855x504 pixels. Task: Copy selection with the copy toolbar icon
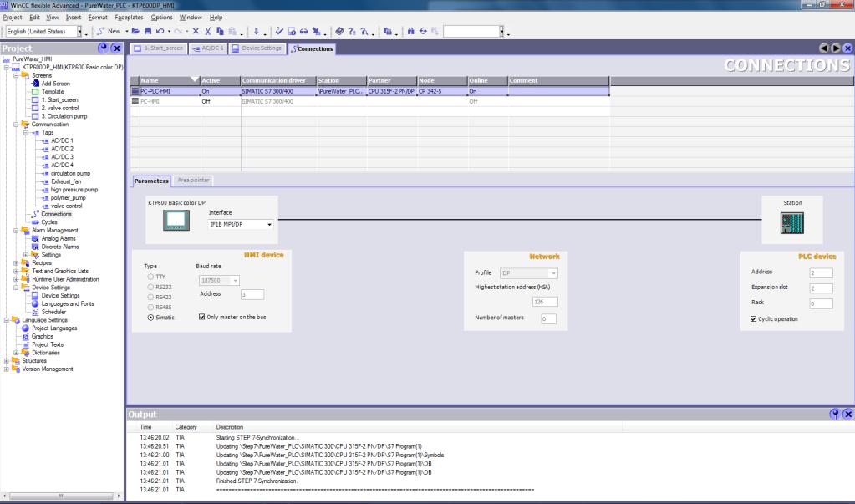[220, 31]
